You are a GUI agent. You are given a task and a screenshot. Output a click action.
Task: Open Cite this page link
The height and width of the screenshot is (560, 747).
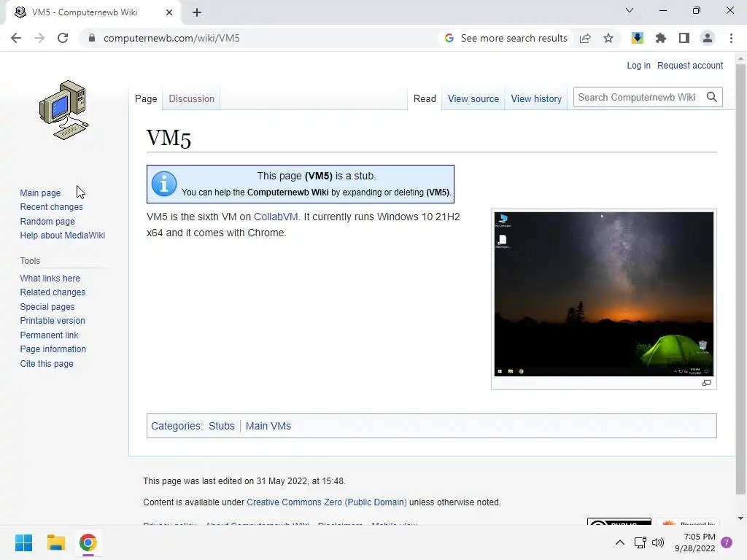tap(47, 363)
